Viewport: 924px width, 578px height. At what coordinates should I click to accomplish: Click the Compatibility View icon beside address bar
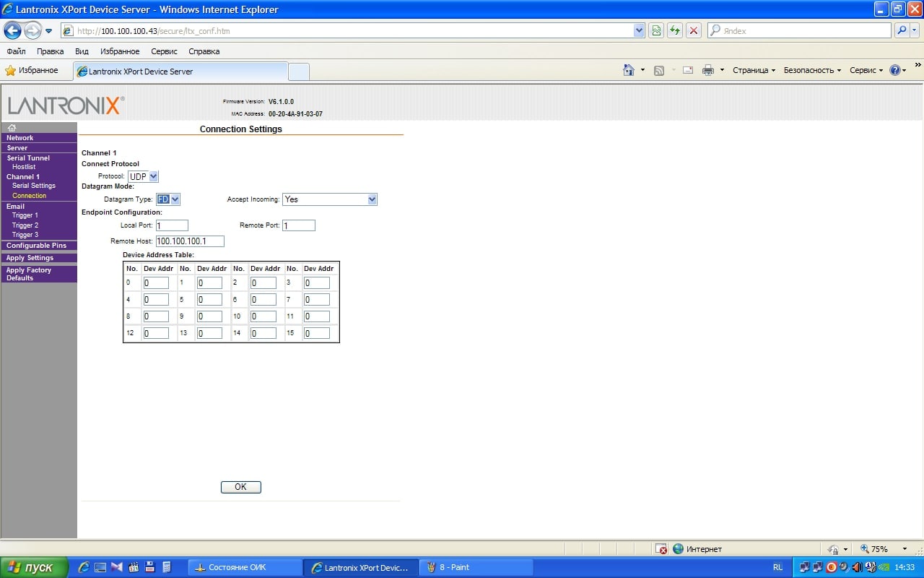[656, 30]
